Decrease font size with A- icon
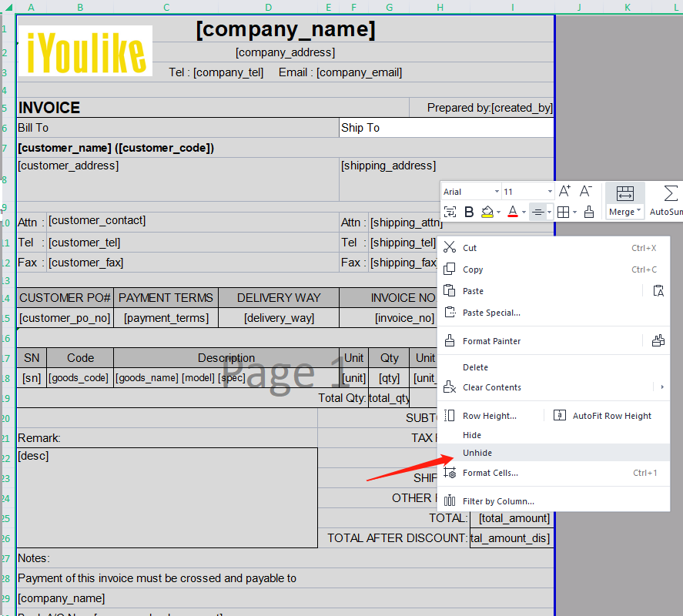 (586, 191)
